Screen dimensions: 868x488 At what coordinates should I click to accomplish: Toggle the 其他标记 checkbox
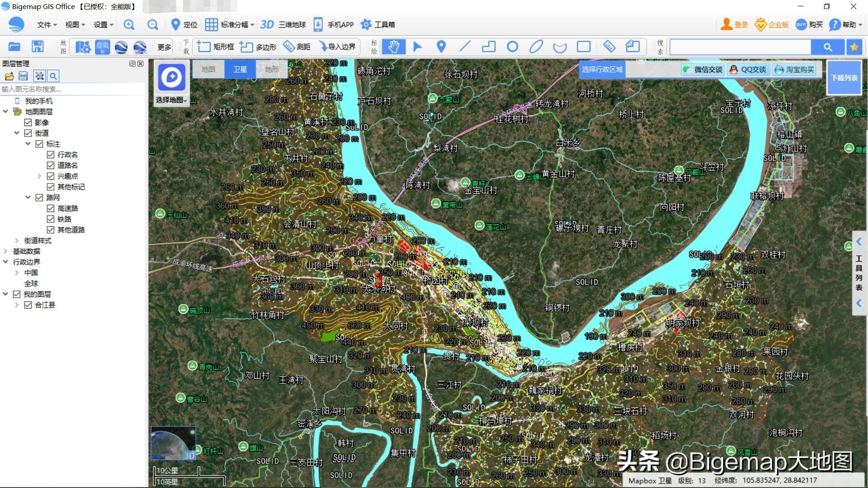coord(51,187)
